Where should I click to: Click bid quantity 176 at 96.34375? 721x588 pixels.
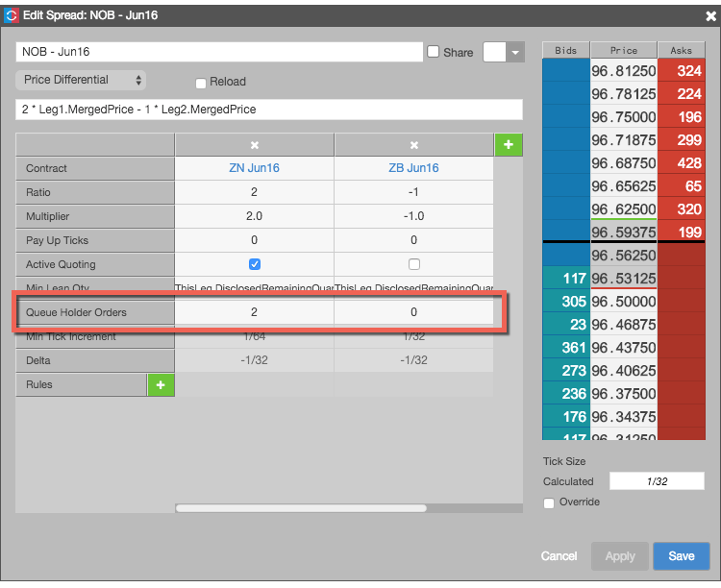coord(566,417)
